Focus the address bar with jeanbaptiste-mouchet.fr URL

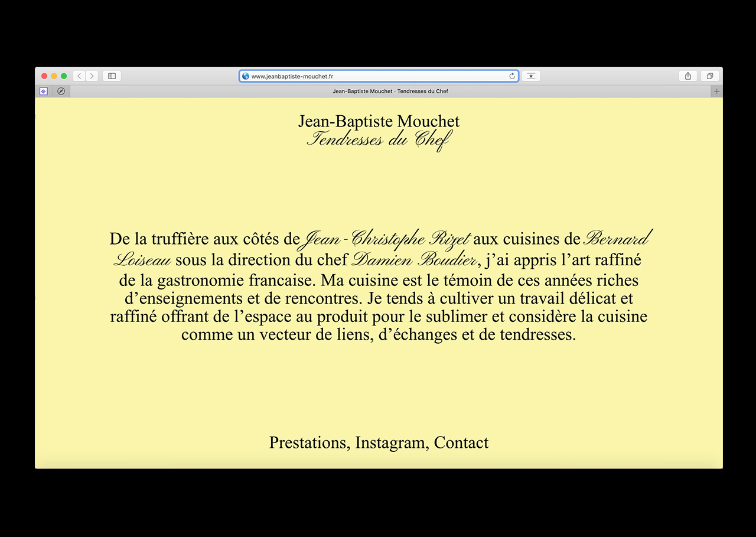click(379, 76)
